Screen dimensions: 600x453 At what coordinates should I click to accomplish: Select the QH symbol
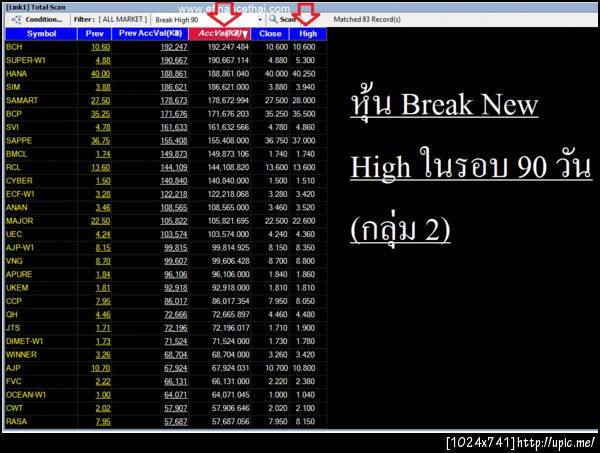click(11, 314)
